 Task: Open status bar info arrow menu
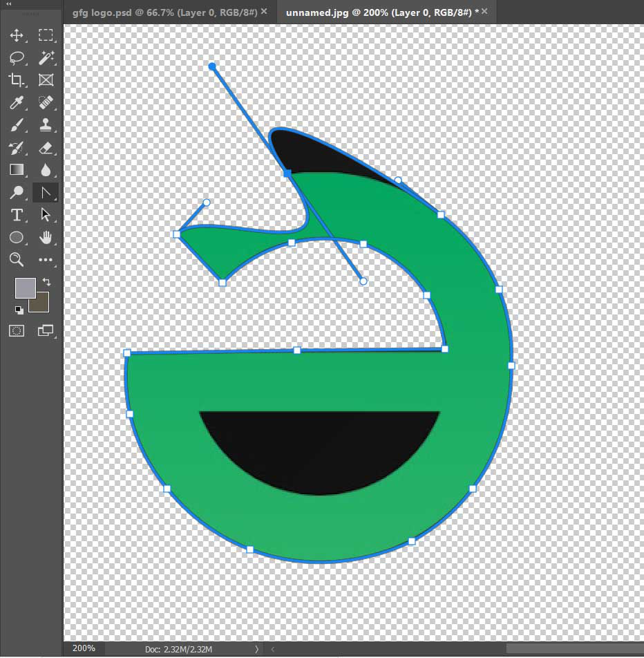[x=257, y=649]
